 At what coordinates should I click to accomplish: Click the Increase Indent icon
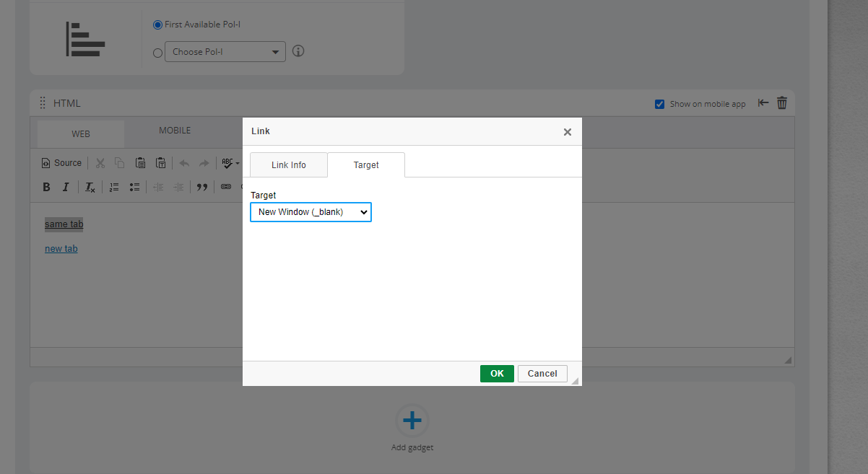[x=178, y=187]
